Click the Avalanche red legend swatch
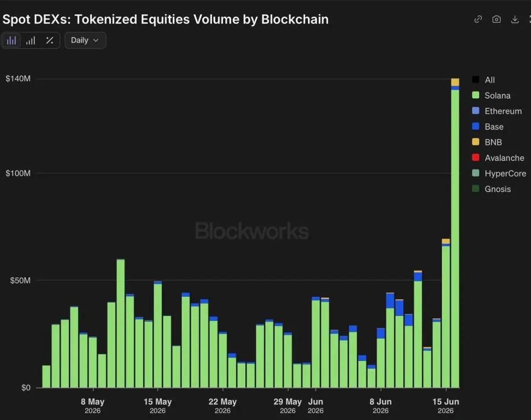The width and height of the screenshot is (531, 420). [x=476, y=158]
